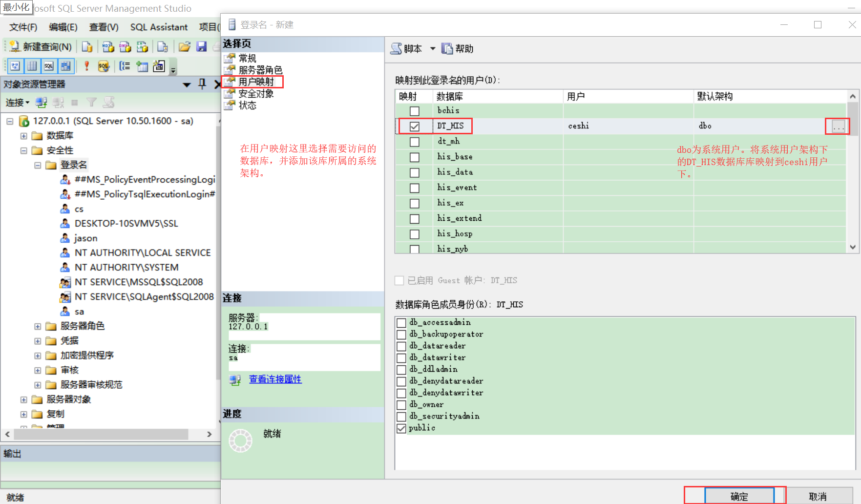861x504 pixels.
Task: Click the Object Explorer filter funnel icon
Action: coord(91,103)
